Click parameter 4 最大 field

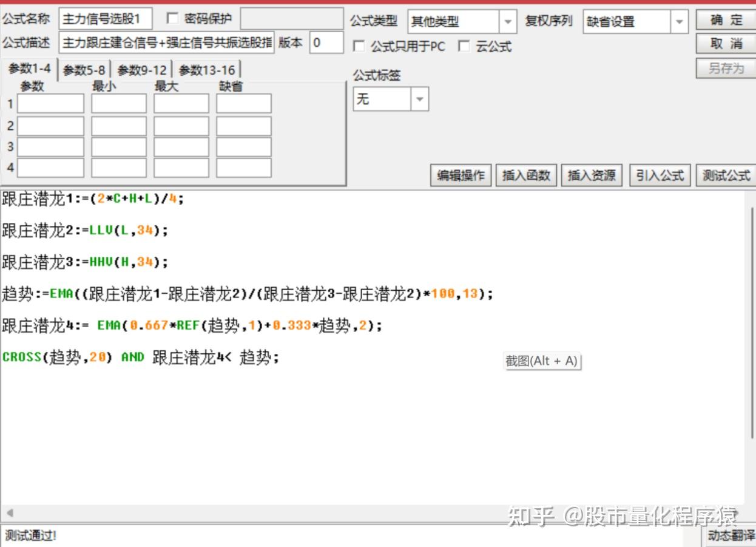coord(181,167)
